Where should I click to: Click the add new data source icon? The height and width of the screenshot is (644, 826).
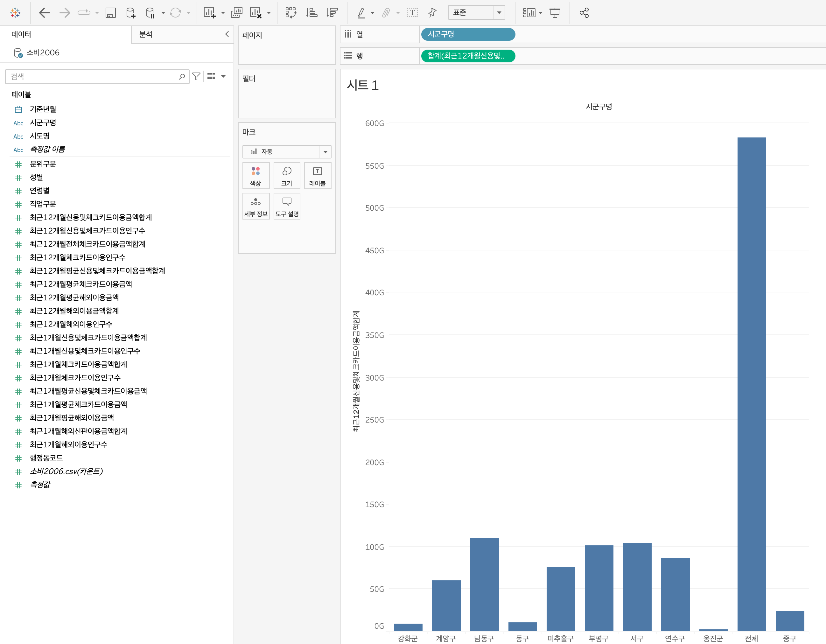click(x=131, y=13)
